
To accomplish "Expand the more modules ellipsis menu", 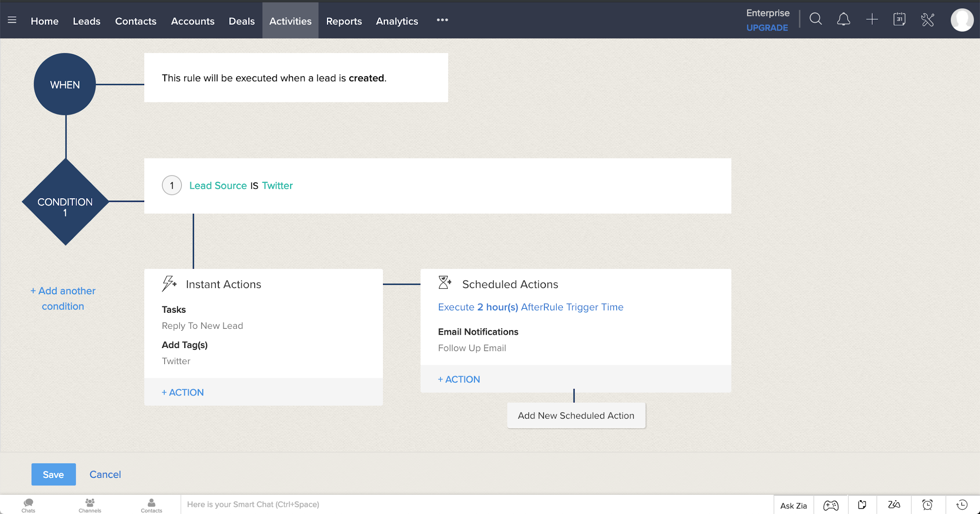I will 442,20.
